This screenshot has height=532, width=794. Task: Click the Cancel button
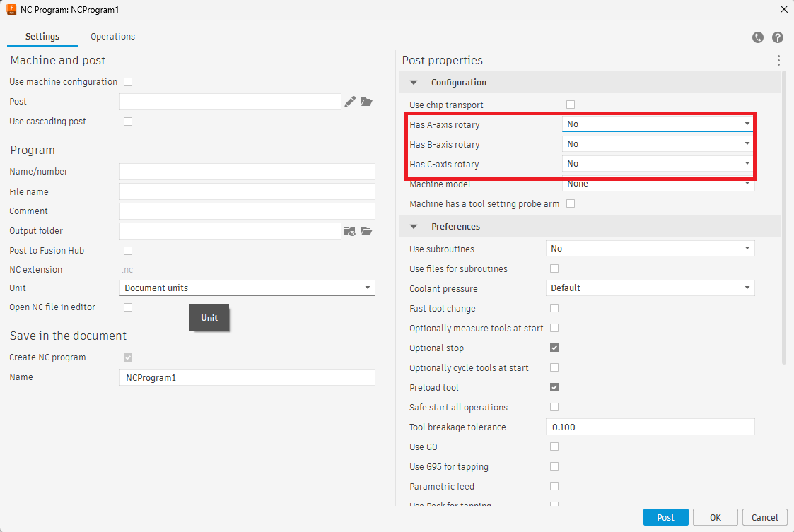pyautogui.click(x=764, y=517)
